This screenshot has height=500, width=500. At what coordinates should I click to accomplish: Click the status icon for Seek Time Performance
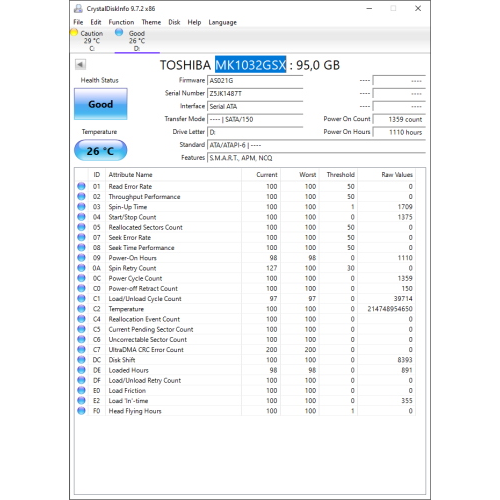point(81,248)
